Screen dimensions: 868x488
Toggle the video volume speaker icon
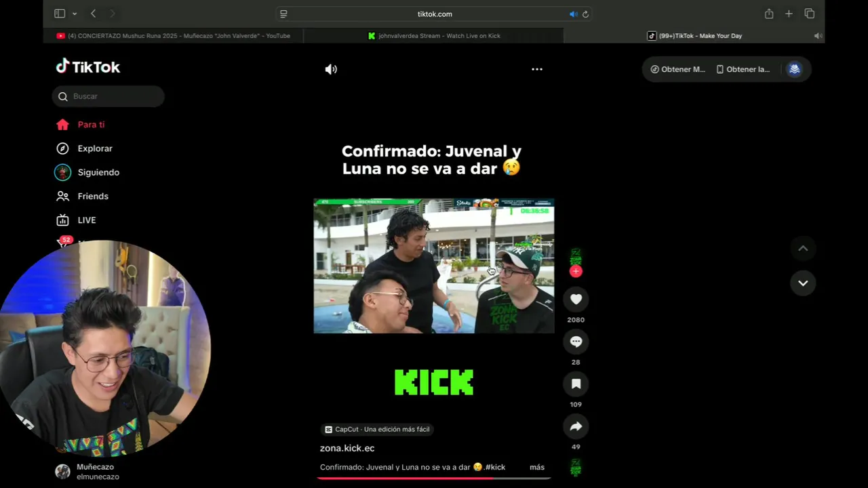point(331,69)
